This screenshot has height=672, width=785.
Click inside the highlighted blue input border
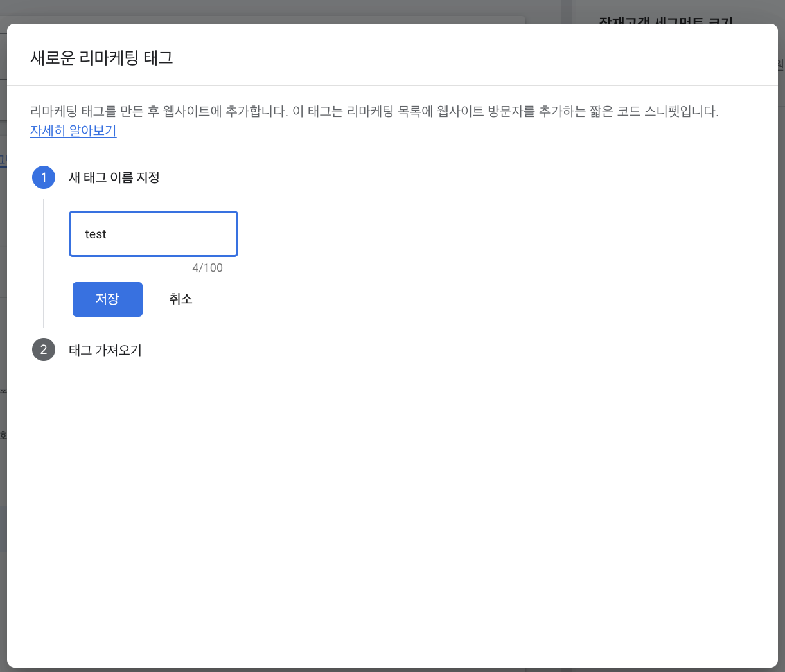(153, 234)
